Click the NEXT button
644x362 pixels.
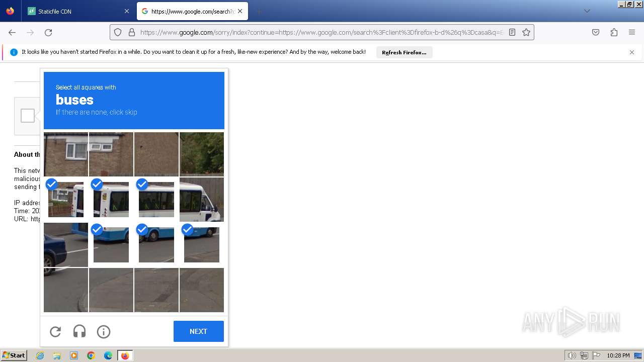pyautogui.click(x=198, y=331)
